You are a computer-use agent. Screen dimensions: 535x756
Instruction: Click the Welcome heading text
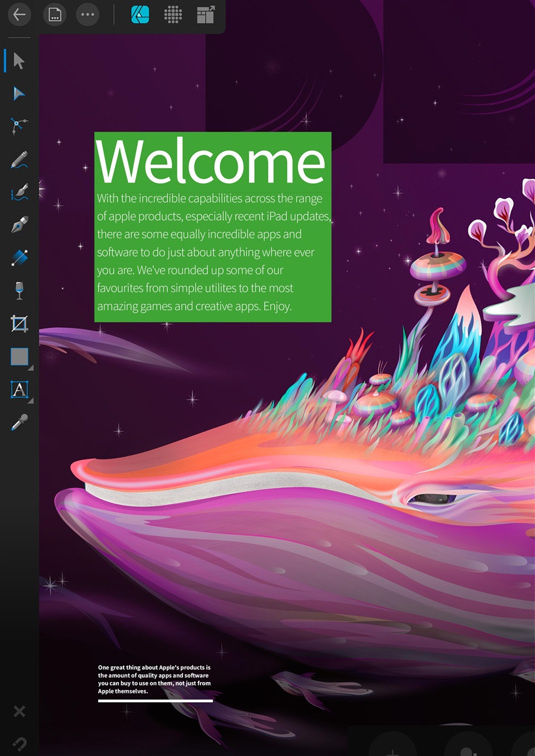click(x=210, y=161)
